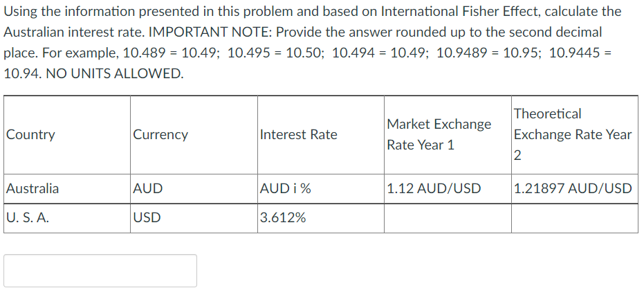Screen dimensions: 644x297
Task: Select the USD currency cell
Action: point(194,218)
